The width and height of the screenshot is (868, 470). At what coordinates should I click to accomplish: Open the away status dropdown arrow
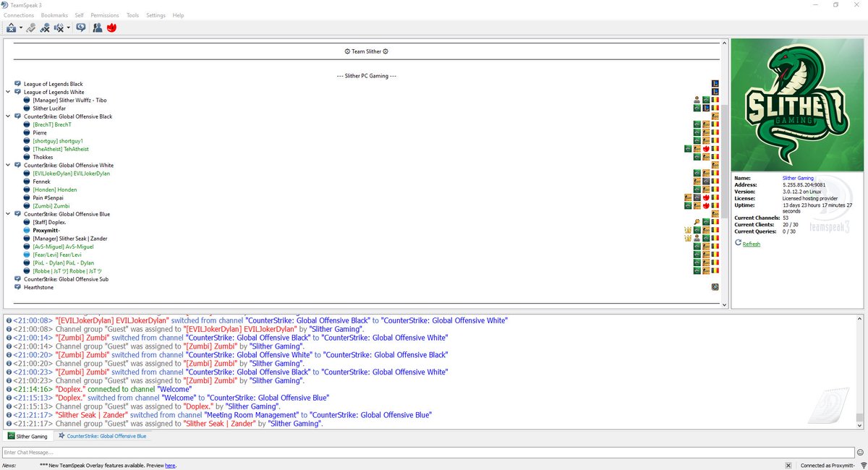21,28
